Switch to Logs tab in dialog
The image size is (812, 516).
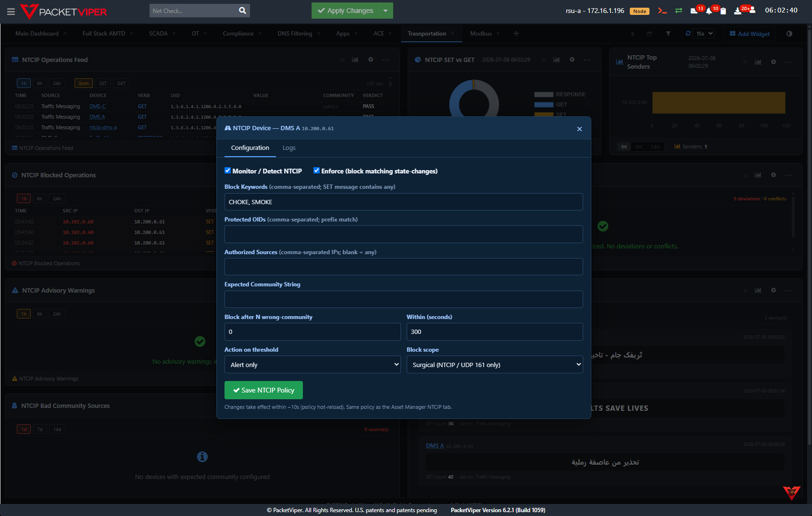pyautogui.click(x=289, y=148)
